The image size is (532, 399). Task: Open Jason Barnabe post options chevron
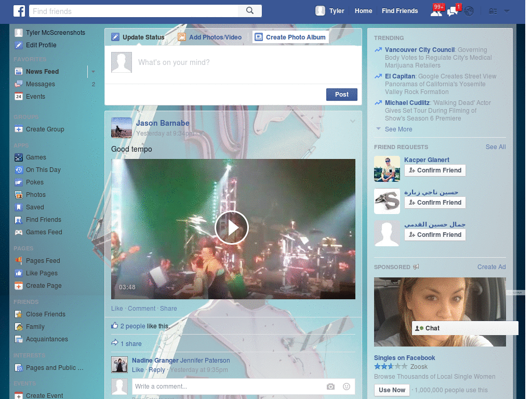(x=353, y=121)
